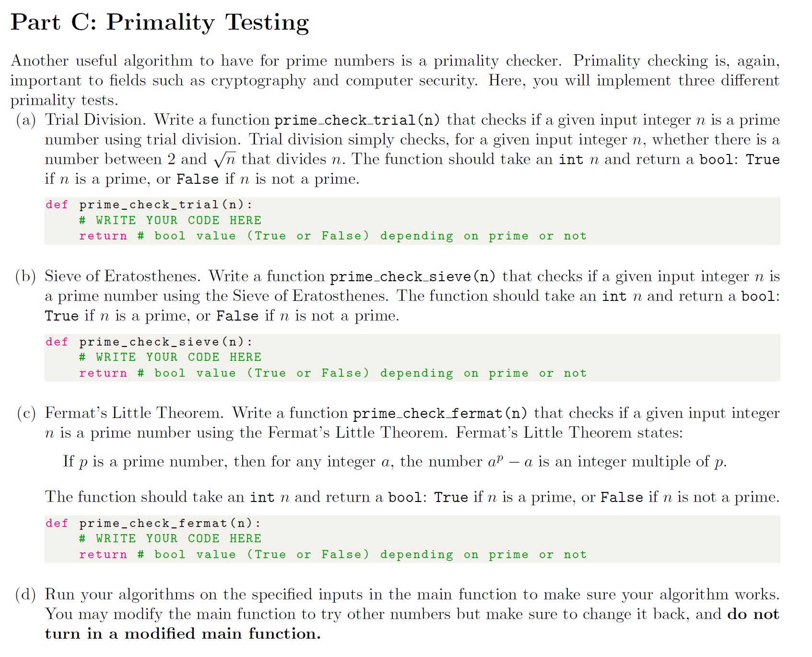Viewport: 812px width, 657px height.
Task: Click the return line in the fermat code block
Action: 332,555
